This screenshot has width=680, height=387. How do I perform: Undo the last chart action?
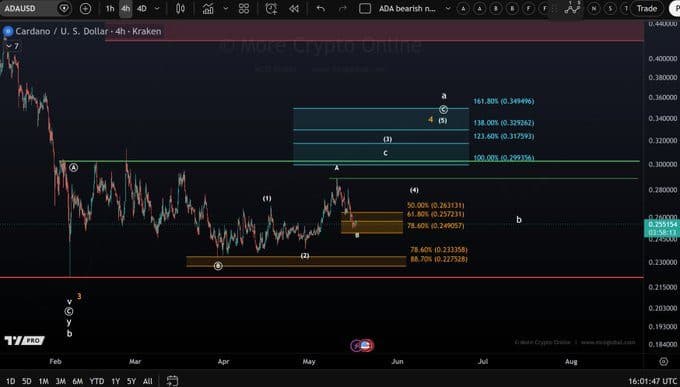[x=320, y=9]
